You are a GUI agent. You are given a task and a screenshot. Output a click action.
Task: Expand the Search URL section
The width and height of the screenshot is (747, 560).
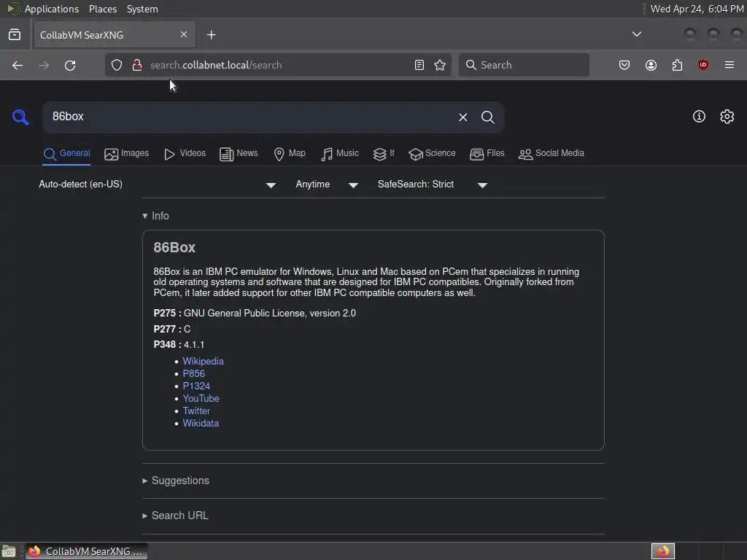175,516
